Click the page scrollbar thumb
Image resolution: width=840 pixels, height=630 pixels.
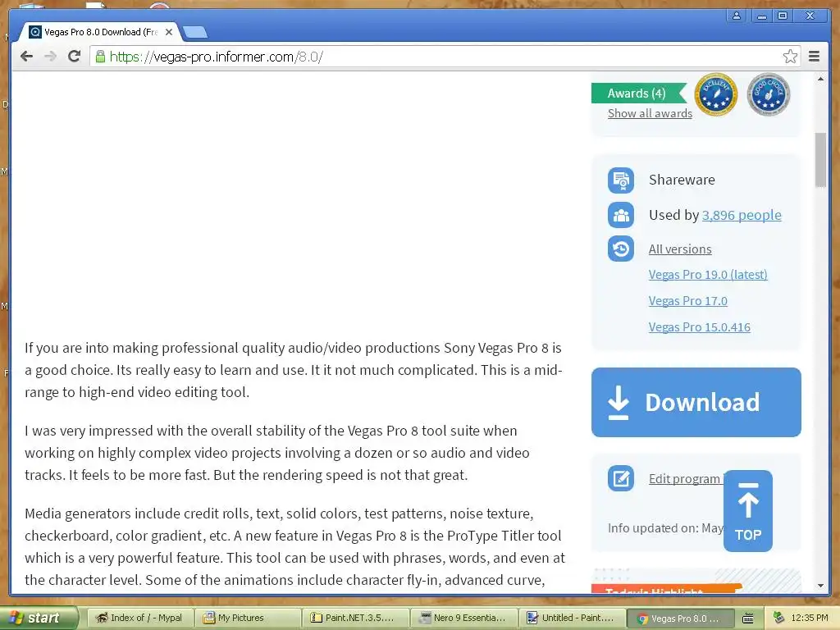coord(820,160)
